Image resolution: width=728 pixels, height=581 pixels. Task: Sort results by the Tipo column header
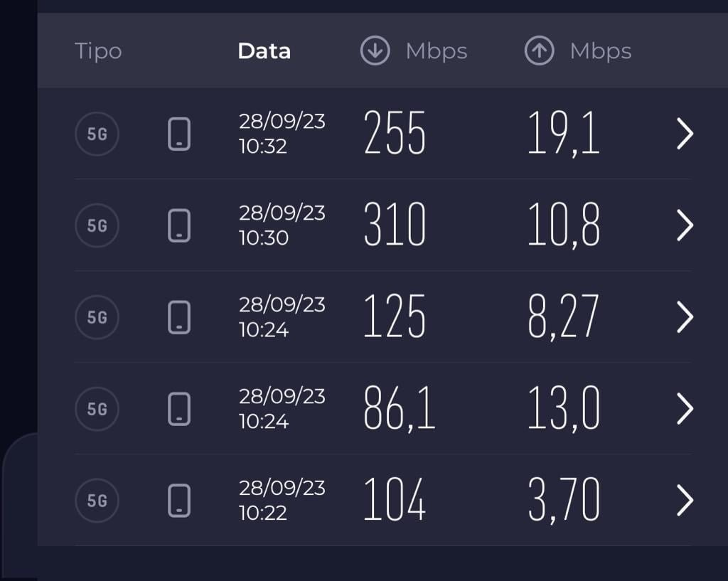point(98,51)
